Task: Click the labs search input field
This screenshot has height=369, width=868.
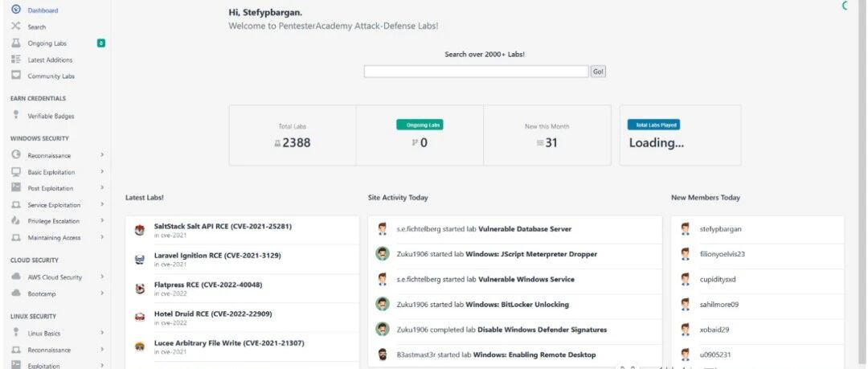Action: tap(476, 72)
